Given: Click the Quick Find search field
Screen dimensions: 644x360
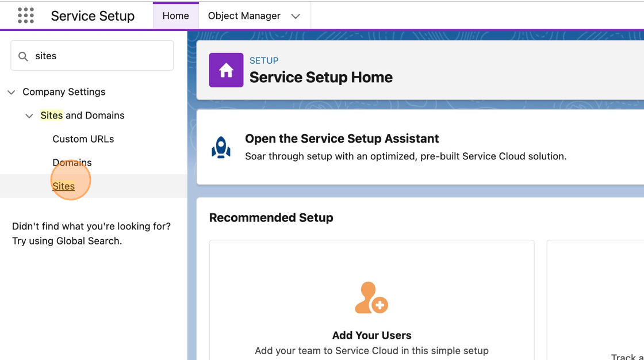Looking at the screenshot, I should point(92,55).
